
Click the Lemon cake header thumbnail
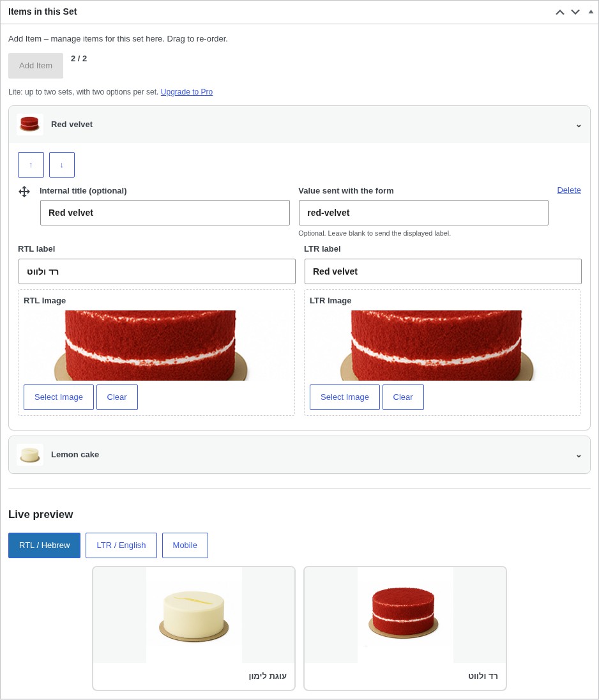click(30, 455)
